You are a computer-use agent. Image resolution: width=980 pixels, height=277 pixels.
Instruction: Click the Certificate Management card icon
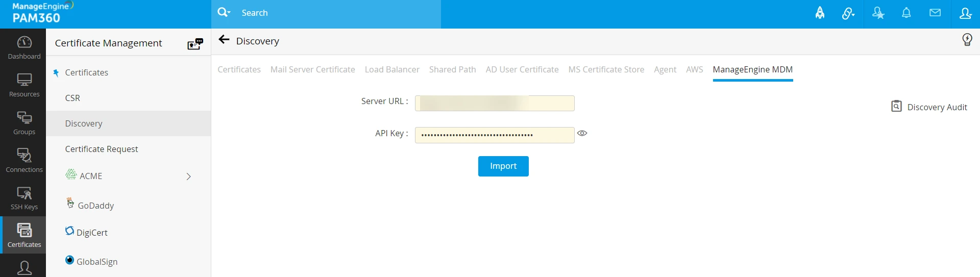click(195, 44)
